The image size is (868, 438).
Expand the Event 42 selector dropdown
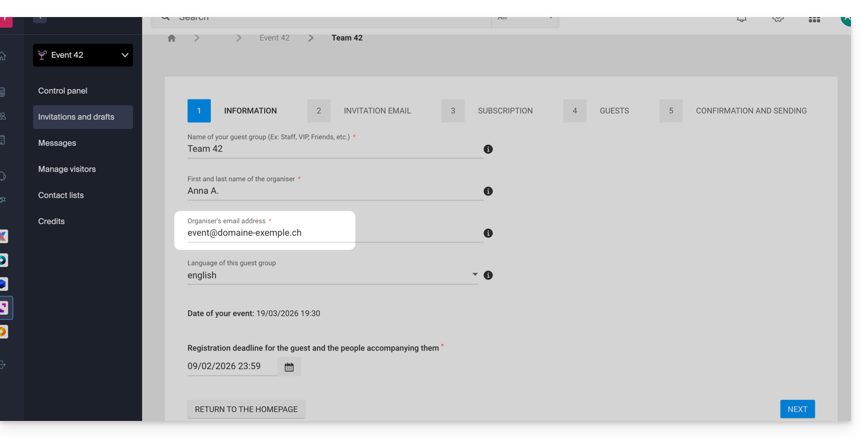[x=83, y=55]
